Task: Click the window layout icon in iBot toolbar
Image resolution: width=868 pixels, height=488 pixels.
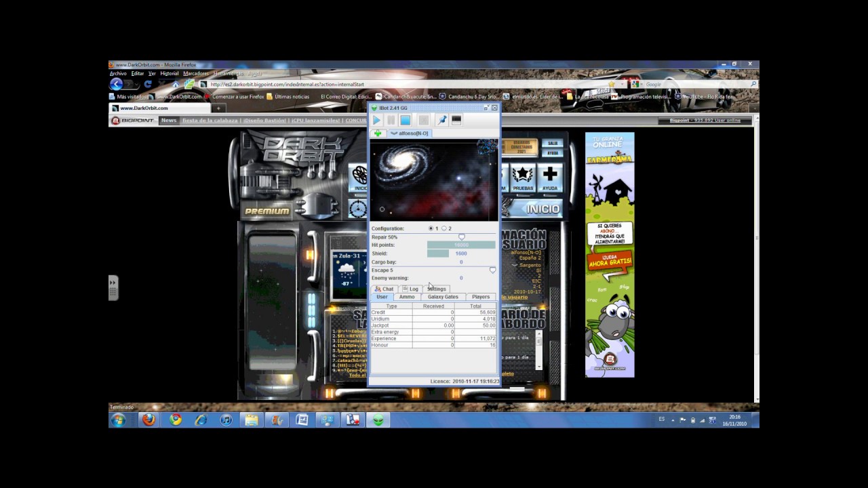Action: (x=456, y=120)
